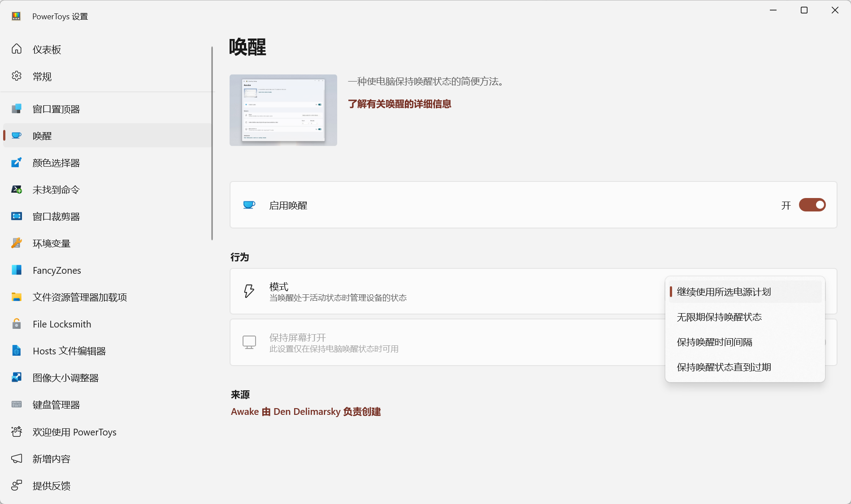Image resolution: width=851 pixels, height=504 pixels.
Task: Open the 仪表板 page
Action: click(x=107, y=49)
